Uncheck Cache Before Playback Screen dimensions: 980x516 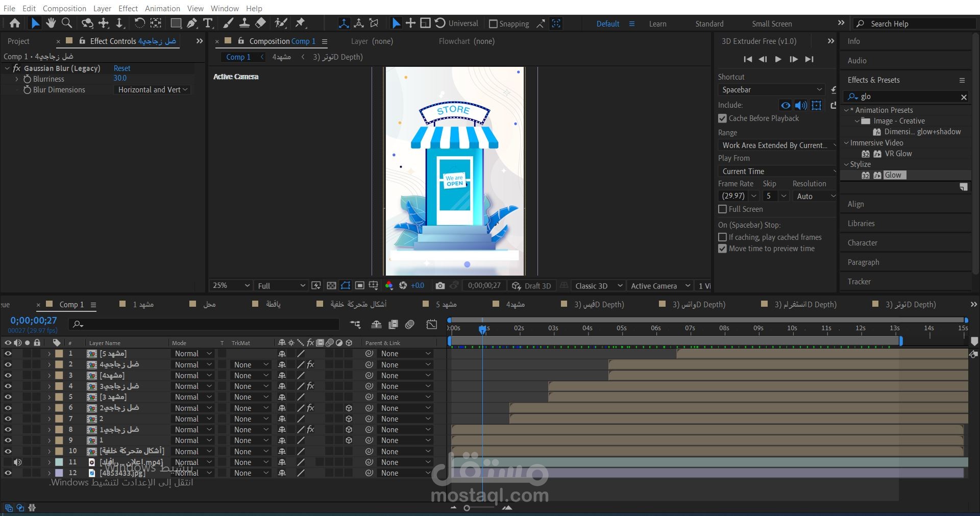point(722,118)
